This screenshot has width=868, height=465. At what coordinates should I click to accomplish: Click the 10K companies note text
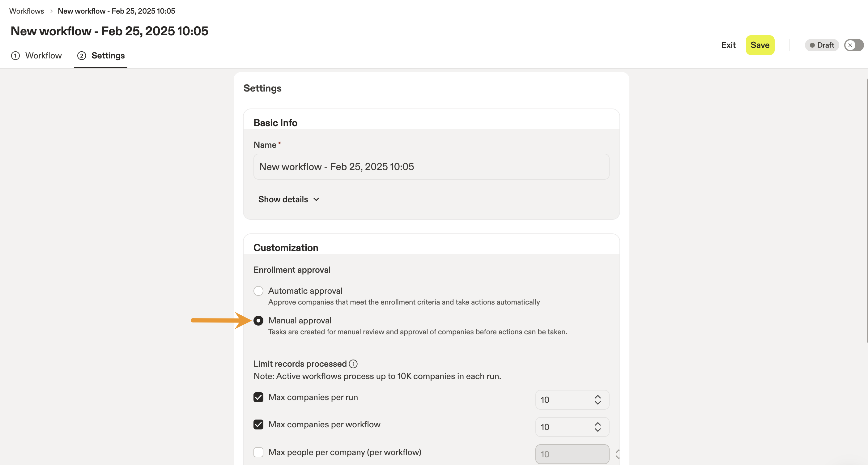[377, 376]
